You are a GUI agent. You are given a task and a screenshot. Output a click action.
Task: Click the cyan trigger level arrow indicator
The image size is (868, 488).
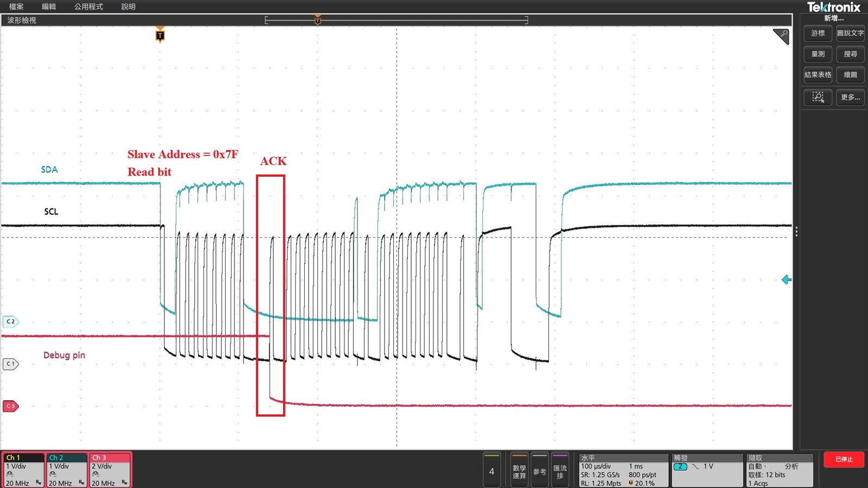pyautogui.click(x=787, y=280)
